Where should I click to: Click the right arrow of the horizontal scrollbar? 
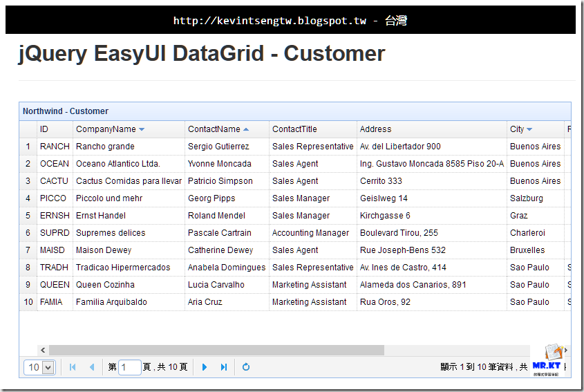tap(565, 350)
